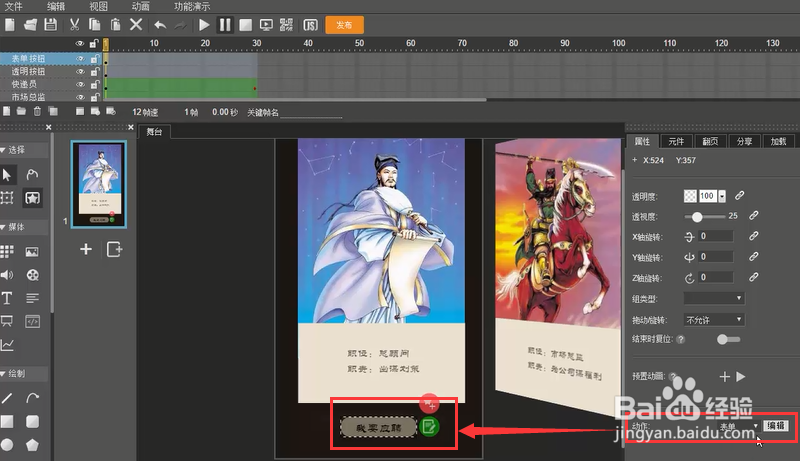This screenshot has height=461, width=800.
Task: Copy the selected element
Action: tap(94, 24)
